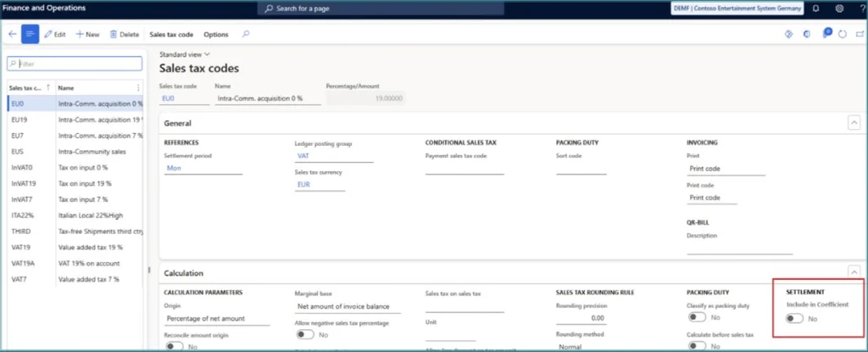Select the DEMF company picker
This screenshot has height=352, width=868.
coord(737,8)
